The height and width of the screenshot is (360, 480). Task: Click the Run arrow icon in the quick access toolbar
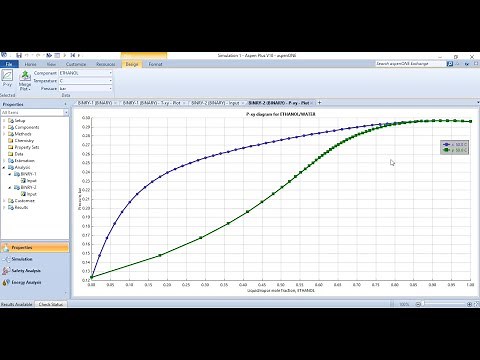(x=65, y=55)
